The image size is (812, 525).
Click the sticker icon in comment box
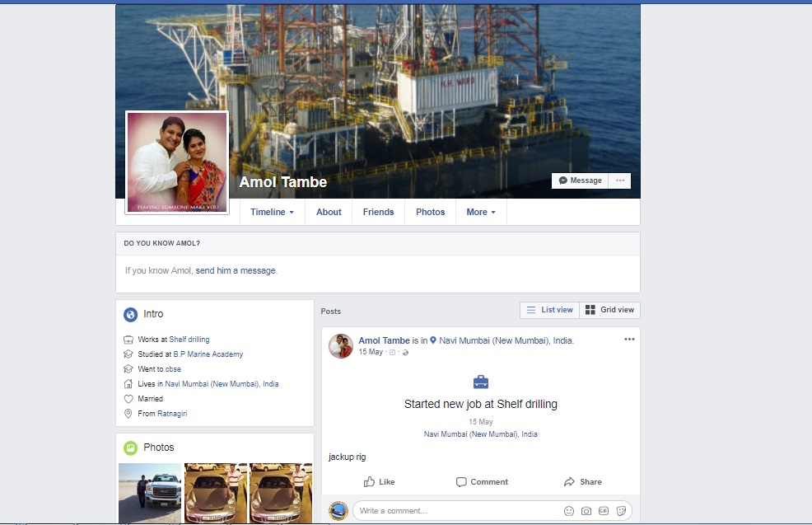[x=621, y=511]
